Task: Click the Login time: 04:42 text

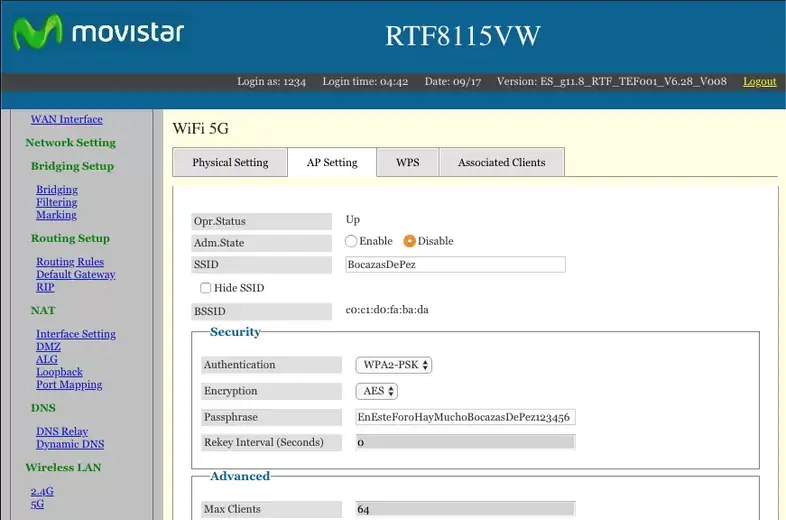Action: pos(365,81)
